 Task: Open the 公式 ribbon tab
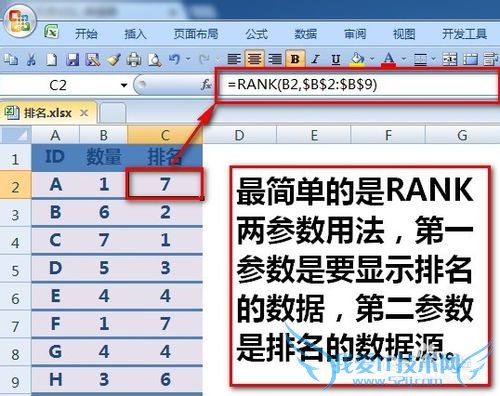[x=256, y=34]
